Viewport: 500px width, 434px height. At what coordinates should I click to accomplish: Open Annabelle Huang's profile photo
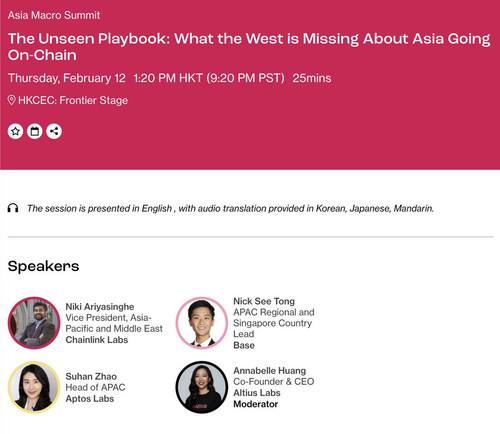[x=202, y=387]
